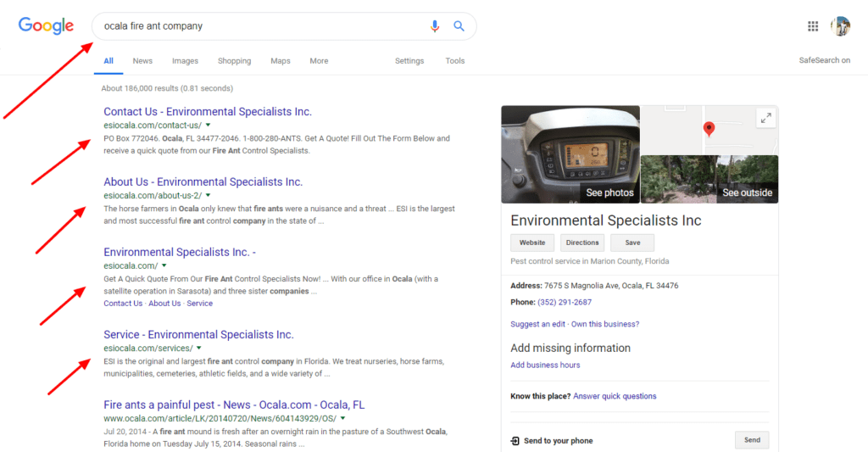Viewport: 868px width, 452px height.
Task: Click the Send button
Action: pos(752,440)
